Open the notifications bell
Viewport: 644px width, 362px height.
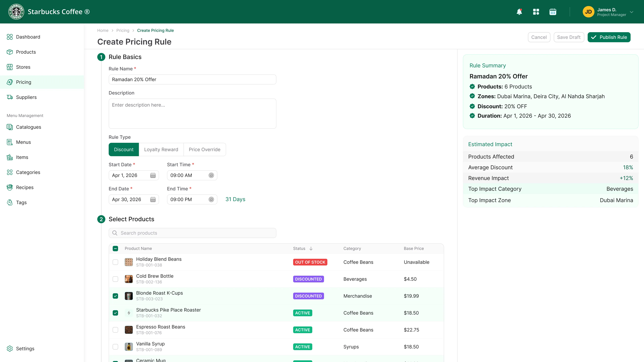(519, 12)
